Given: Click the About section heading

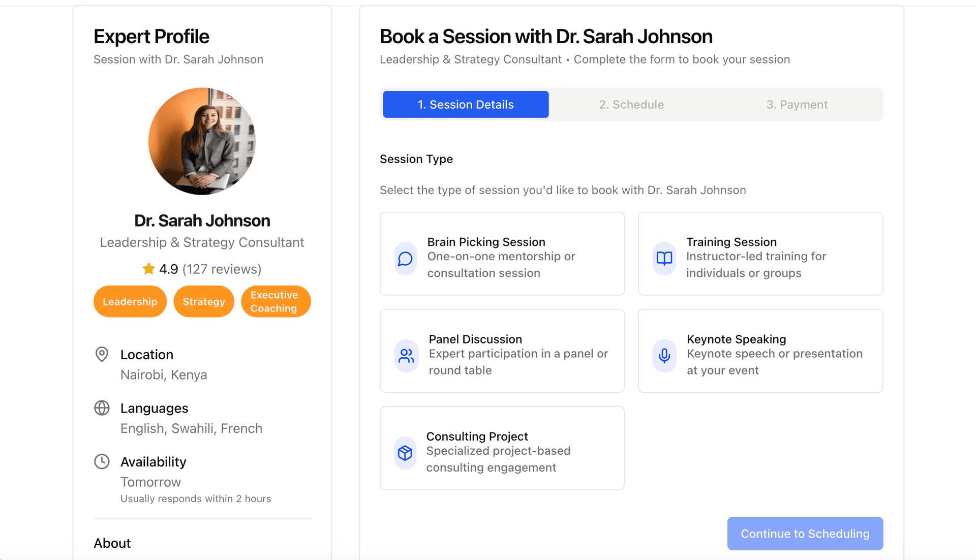Looking at the screenshot, I should click(x=112, y=543).
